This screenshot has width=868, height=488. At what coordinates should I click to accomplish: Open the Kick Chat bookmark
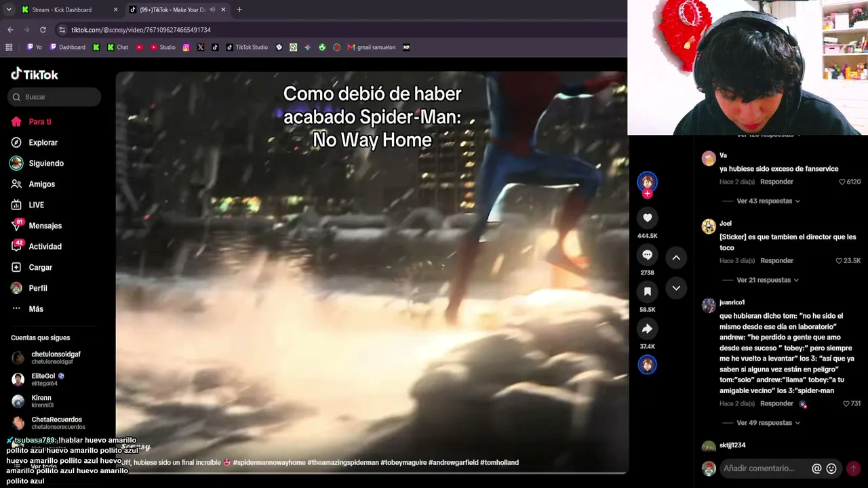118,47
